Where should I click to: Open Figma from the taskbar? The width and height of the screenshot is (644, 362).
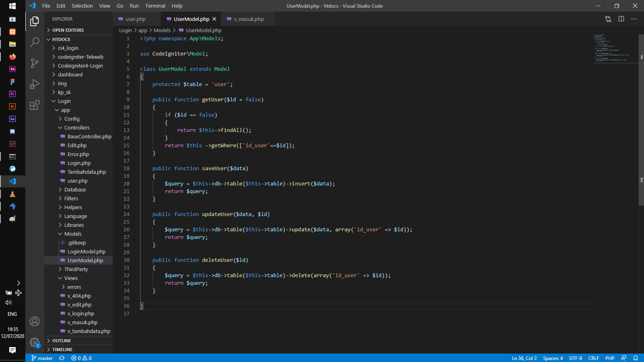(x=12, y=82)
